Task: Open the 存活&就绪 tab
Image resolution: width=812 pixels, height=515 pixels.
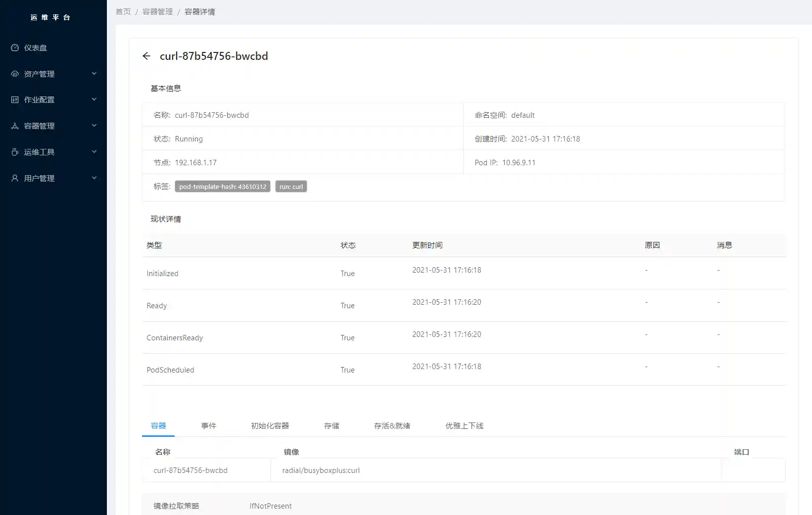Action: click(x=392, y=426)
